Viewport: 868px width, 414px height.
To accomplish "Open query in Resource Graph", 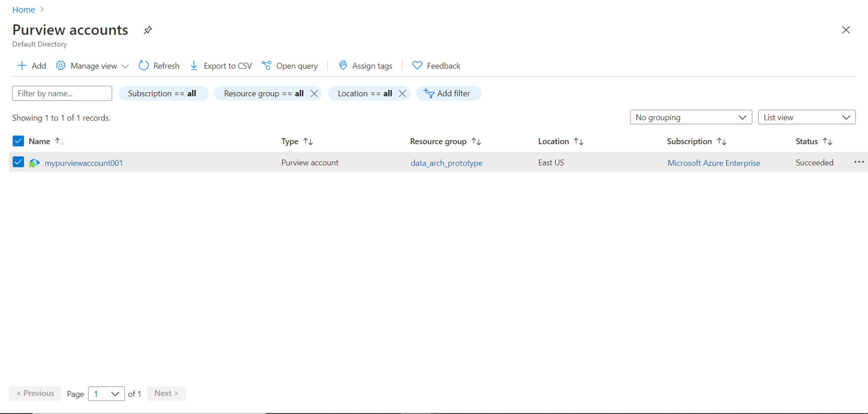I will [x=289, y=66].
